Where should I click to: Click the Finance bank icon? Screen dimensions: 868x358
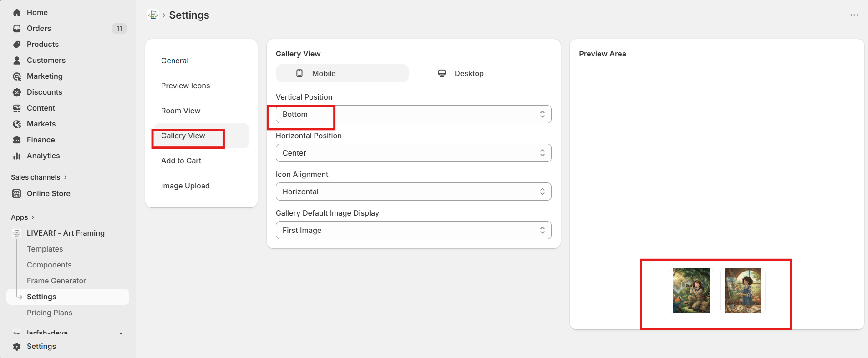(x=17, y=140)
